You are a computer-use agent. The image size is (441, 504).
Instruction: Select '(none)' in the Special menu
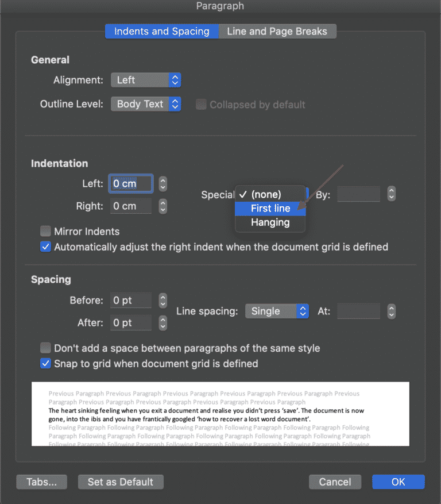[270, 194]
